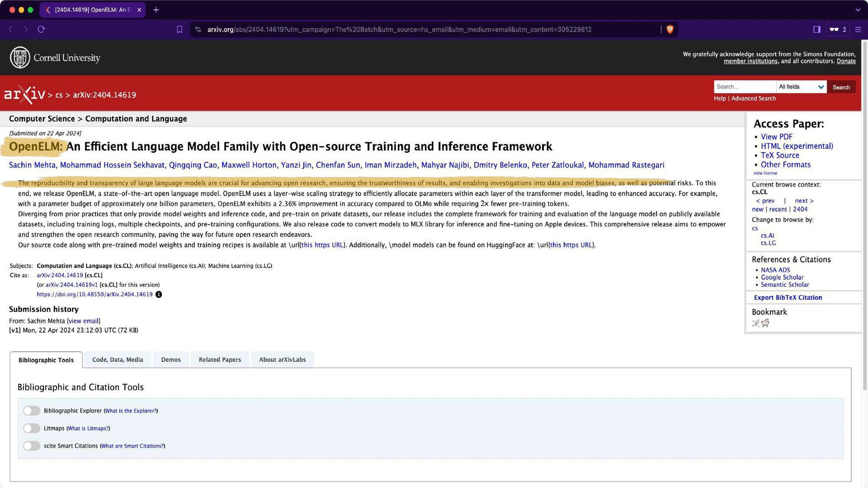Bookmark this page with the bookmark icon

tap(179, 29)
